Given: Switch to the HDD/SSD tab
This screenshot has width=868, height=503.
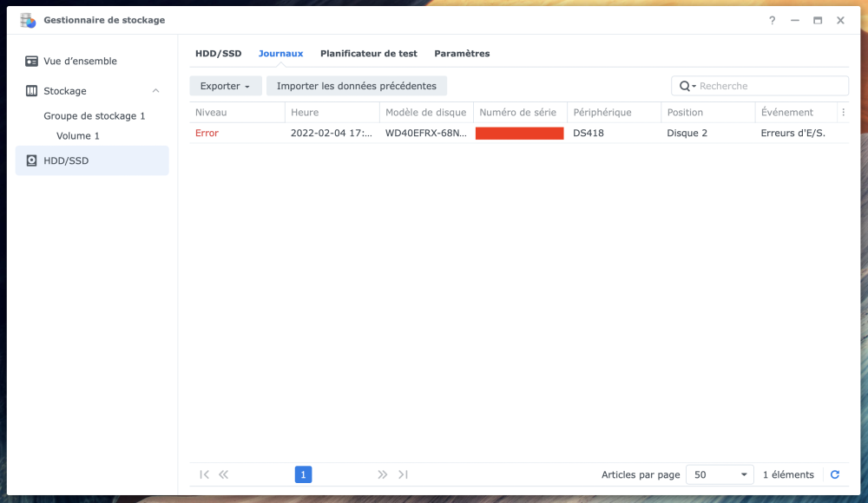Looking at the screenshot, I should point(218,54).
